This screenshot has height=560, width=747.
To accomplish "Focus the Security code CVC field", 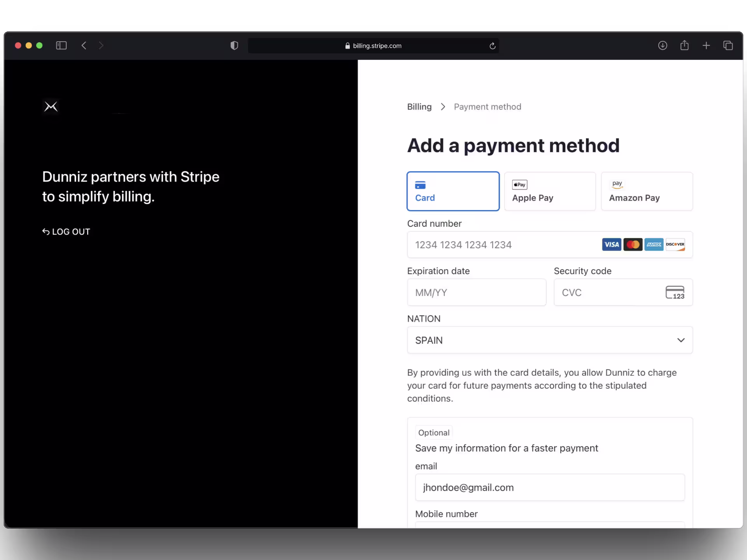I will click(x=623, y=292).
